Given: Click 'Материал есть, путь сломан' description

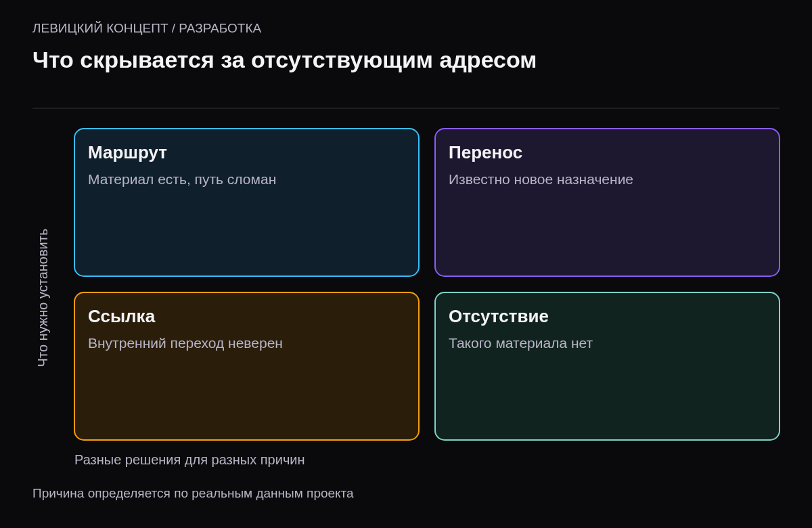Looking at the screenshot, I should 182,179.
